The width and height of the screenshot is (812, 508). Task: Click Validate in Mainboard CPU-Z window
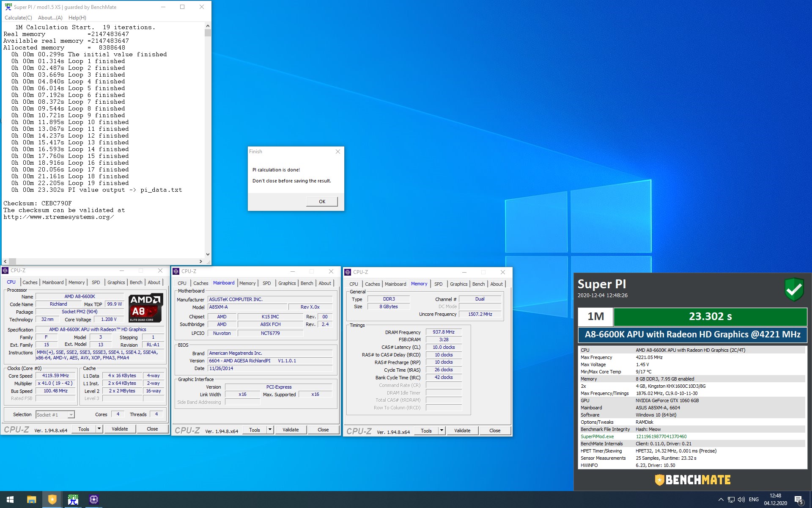coord(291,430)
